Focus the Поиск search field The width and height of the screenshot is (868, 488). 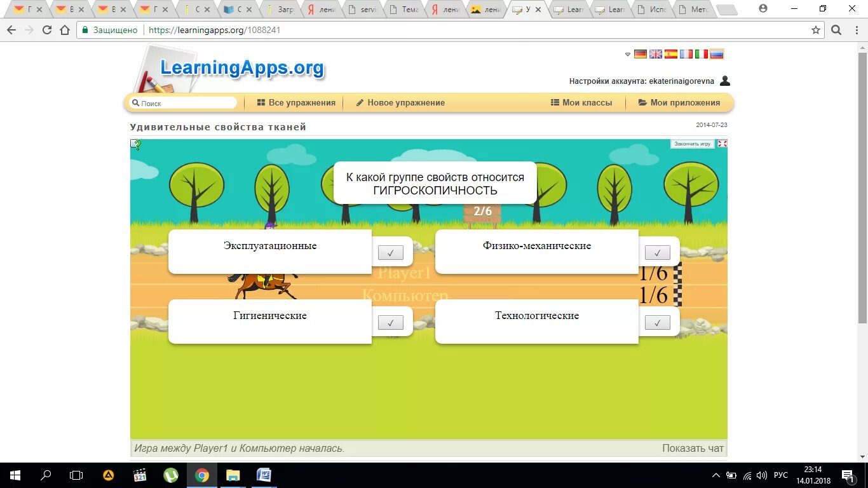coord(184,103)
